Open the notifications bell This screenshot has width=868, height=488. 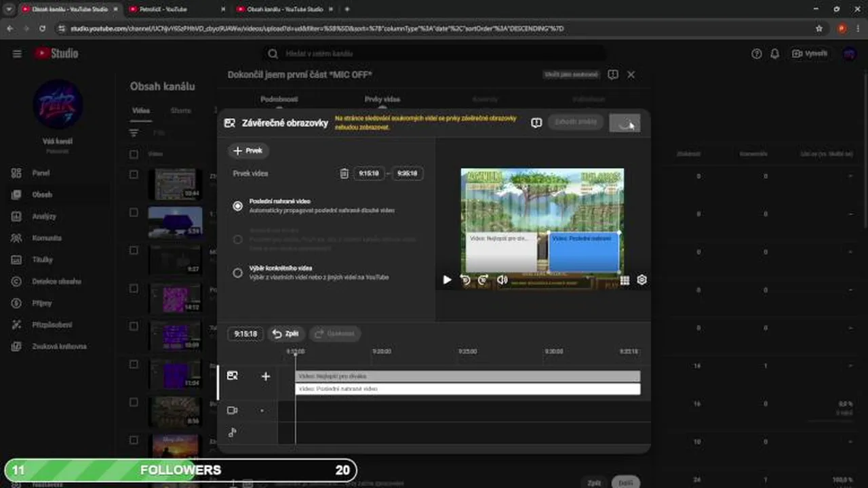(774, 54)
